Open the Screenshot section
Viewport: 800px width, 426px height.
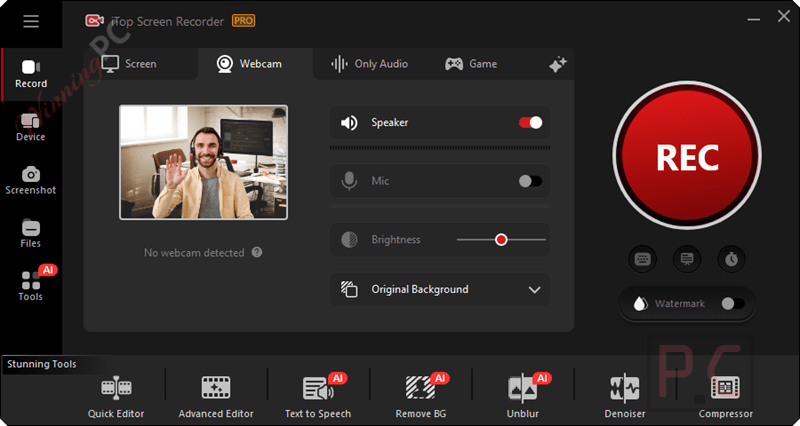(31, 181)
